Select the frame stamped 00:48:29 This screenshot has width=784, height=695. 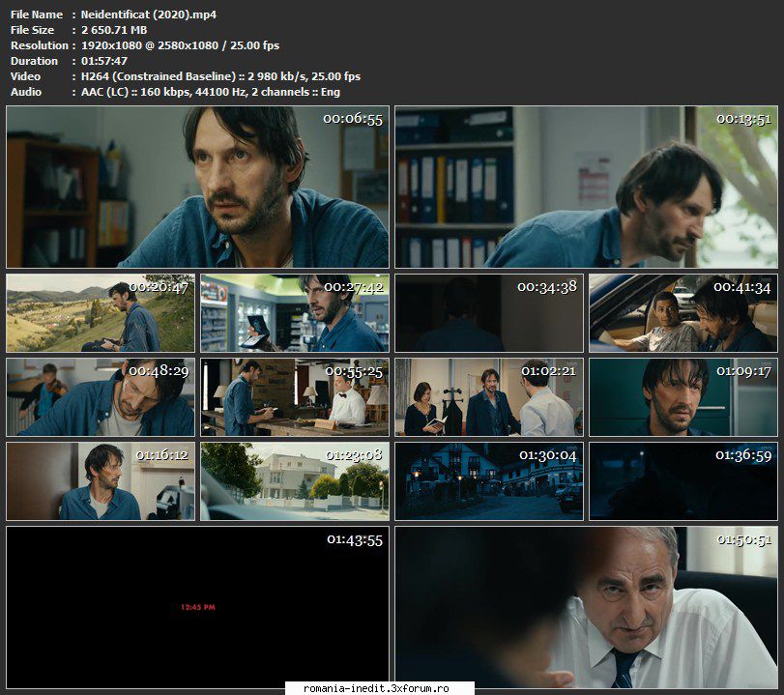[101, 397]
